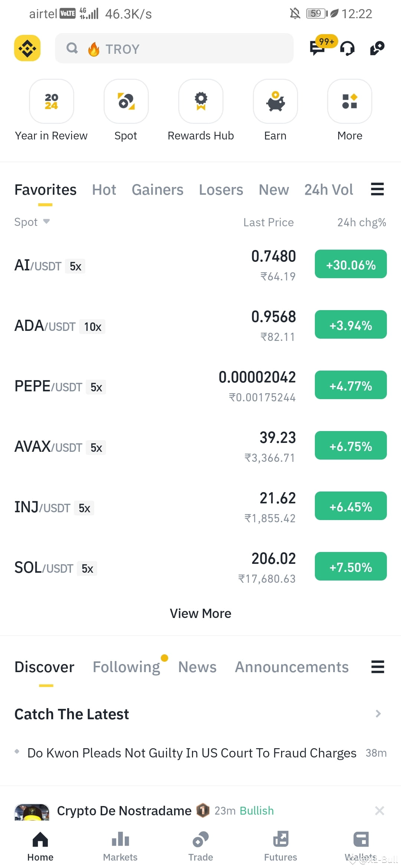Open Do Kwon Pleads Not Guilty headline
Image resolution: width=401 pixels, height=868 pixels.
coord(192,753)
